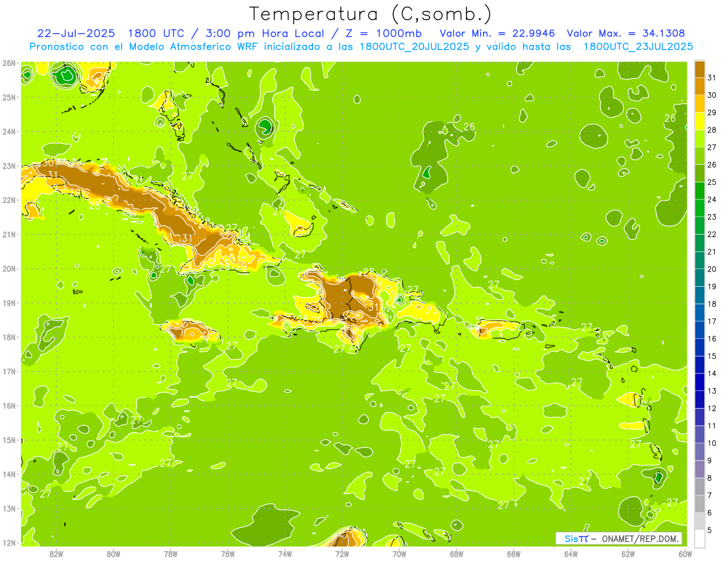Click color bar label "8"
The height and width of the screenshot is (562, 728).
click(x=710, y=478)
